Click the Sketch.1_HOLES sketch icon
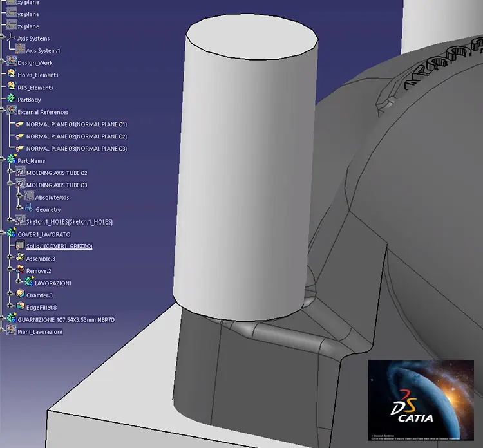 coord(21,220)
